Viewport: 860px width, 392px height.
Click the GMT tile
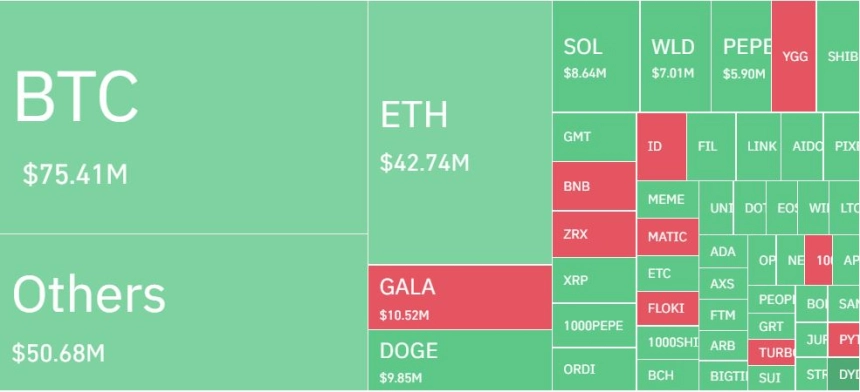click(594, 137)
